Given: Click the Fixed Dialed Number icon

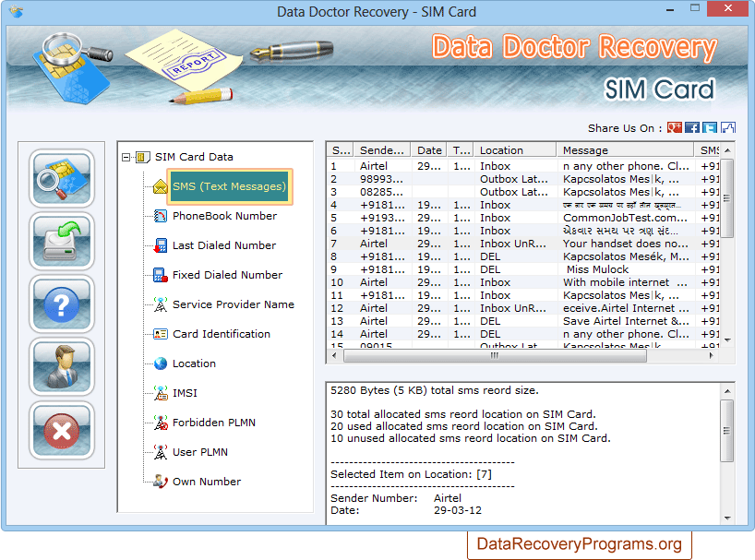Looking at the screenshot, I should pyautogui.click(x=160, y=275).
